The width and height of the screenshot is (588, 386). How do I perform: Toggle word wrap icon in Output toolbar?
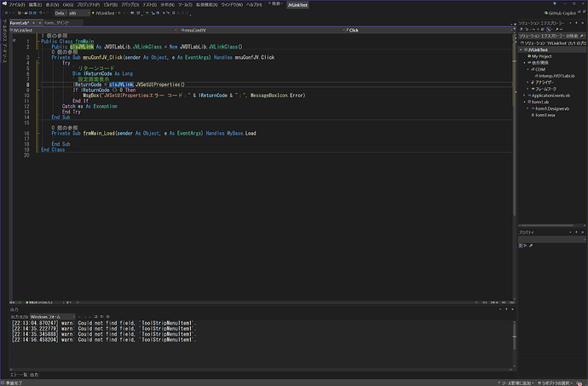click(x=102, y=317)
